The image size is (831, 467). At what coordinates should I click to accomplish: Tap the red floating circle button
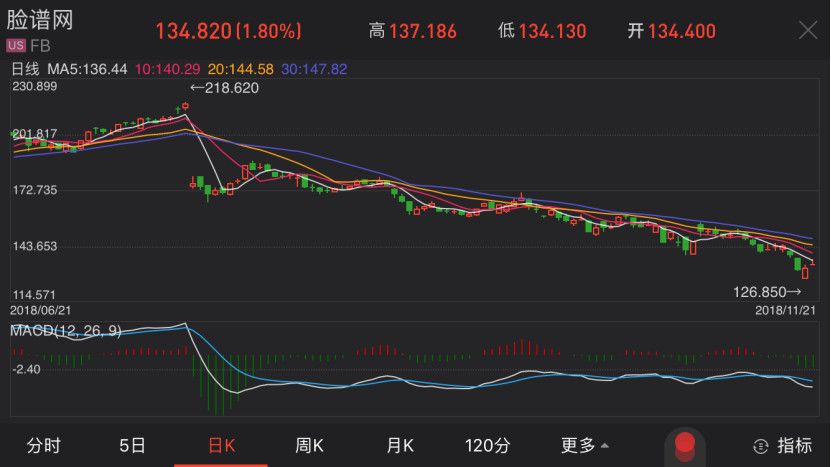(684, 445)
